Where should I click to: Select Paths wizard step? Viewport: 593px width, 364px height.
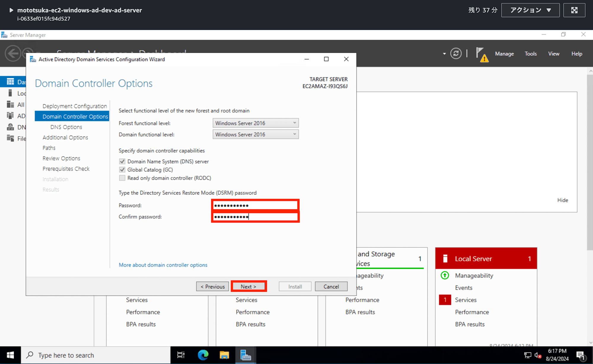(49, 148)
